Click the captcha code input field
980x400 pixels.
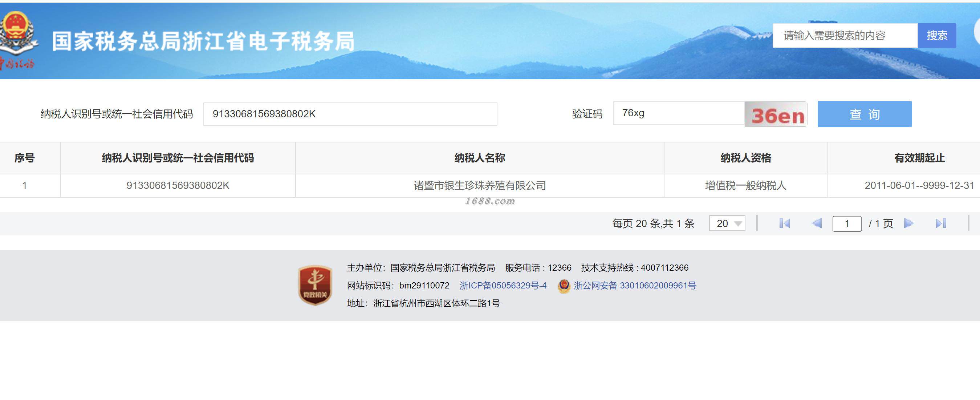(x=678, y=113)
